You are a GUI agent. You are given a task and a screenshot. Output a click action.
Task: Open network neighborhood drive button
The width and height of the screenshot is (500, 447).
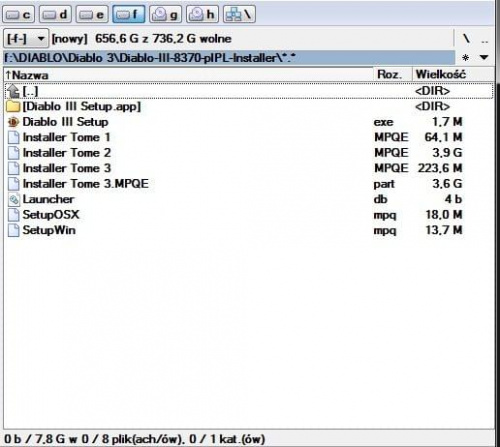pyautogui.click(x=239, y=15)
